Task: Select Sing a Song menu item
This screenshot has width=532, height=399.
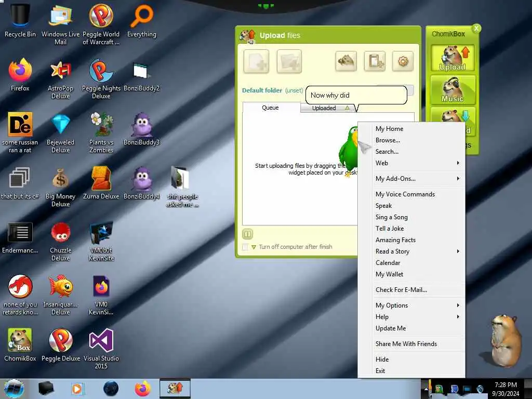Action: point(411,217)
